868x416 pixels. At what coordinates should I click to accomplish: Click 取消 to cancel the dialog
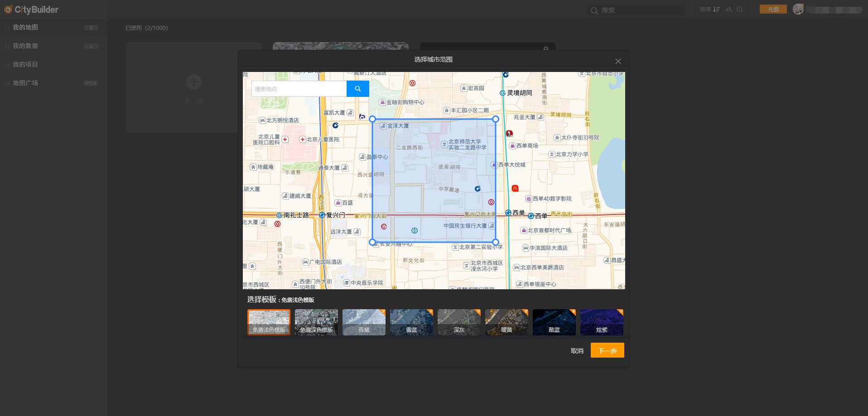(x=577, y=351)
